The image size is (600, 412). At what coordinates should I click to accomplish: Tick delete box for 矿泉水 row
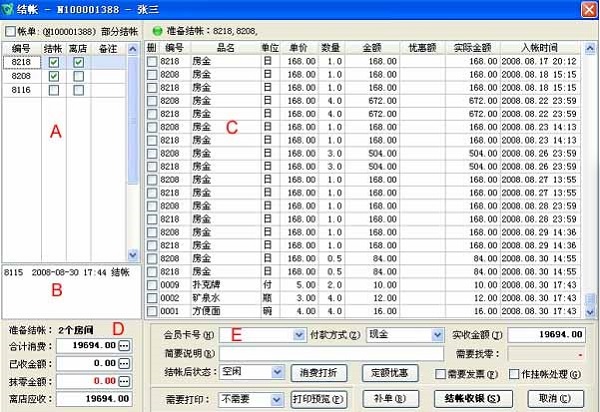click(x=152, y=298)
